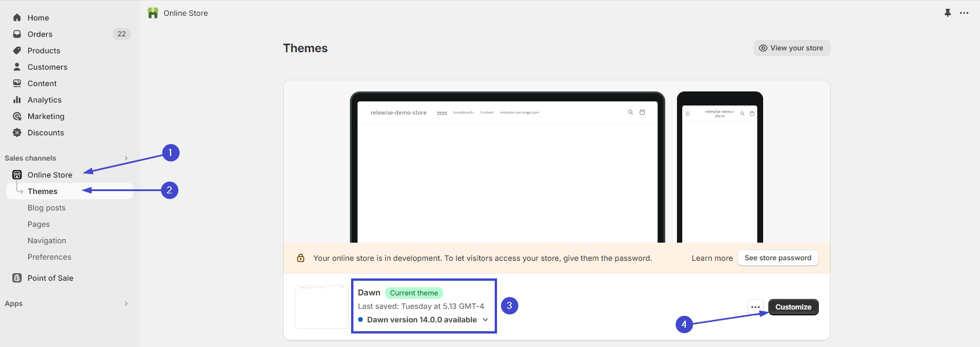980x347 pixels.
Task: Click the mobile theme preview
Action: coord(720,167)
